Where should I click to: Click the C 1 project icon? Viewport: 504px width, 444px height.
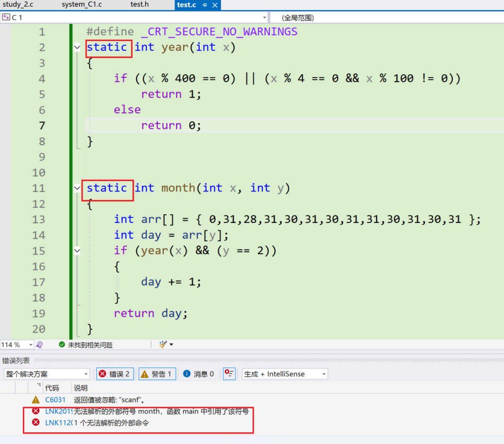tap(6, 17)
